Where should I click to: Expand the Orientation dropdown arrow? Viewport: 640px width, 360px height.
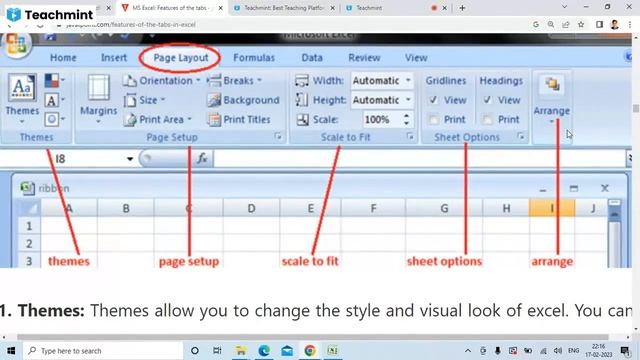pyautogui.click(x=198, y=80)
